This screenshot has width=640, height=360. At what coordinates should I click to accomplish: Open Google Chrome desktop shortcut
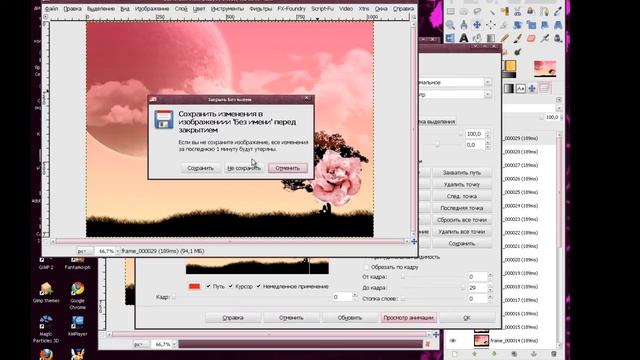pyautogui.click(x=78, y=296)
